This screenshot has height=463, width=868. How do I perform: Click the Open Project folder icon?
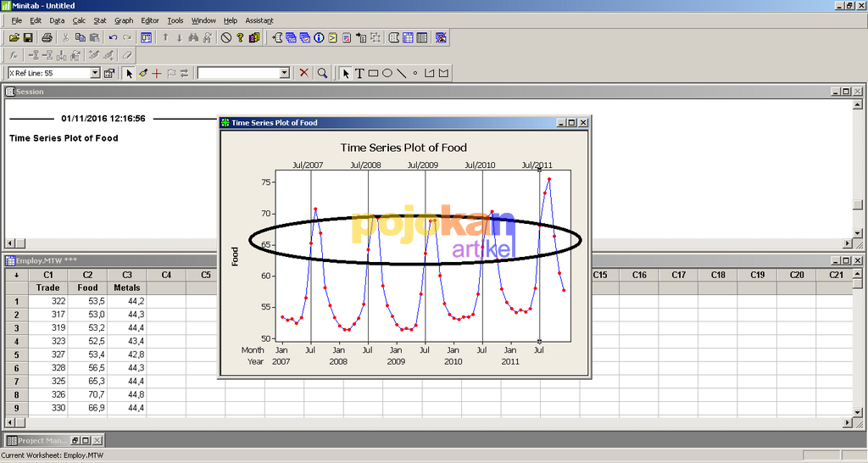pos(14,37)
